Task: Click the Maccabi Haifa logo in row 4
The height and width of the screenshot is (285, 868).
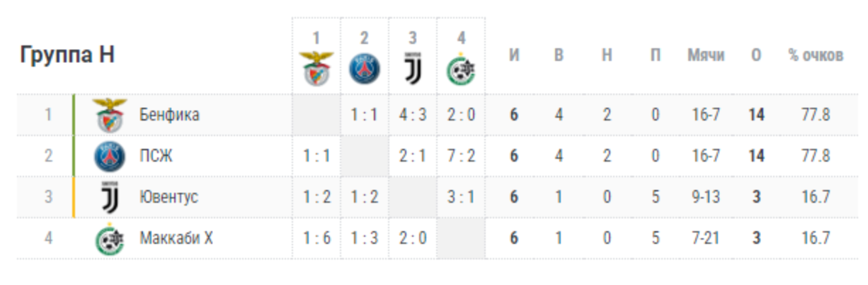Action: click(110, 238)
